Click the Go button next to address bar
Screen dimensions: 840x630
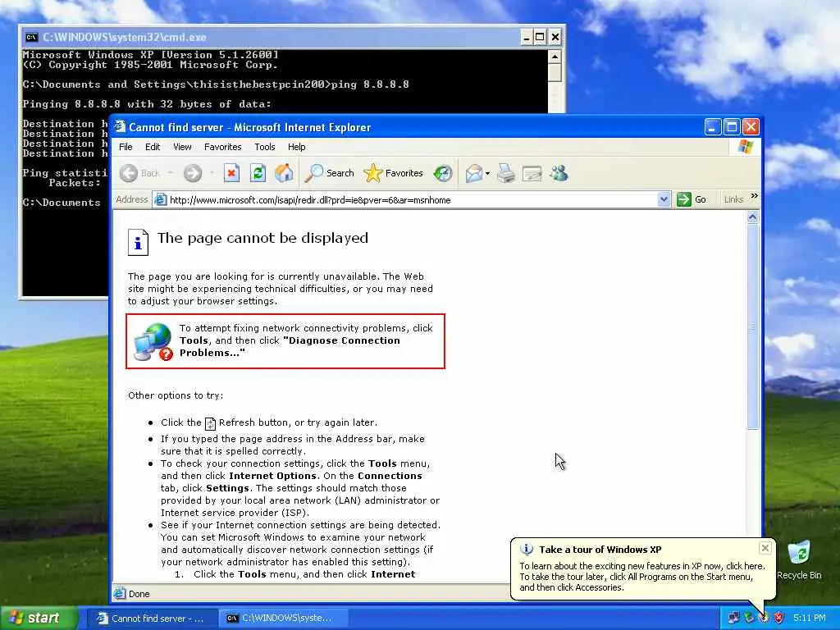click(x=692, y=200)
